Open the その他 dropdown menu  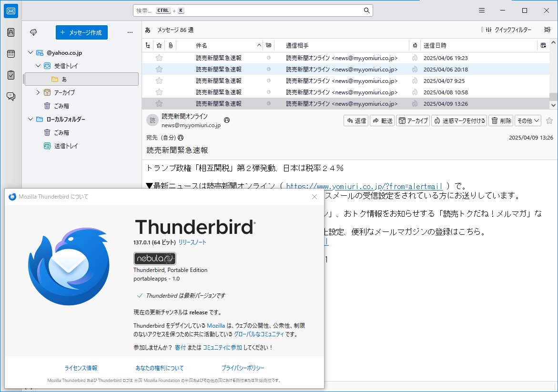(528, 121)
